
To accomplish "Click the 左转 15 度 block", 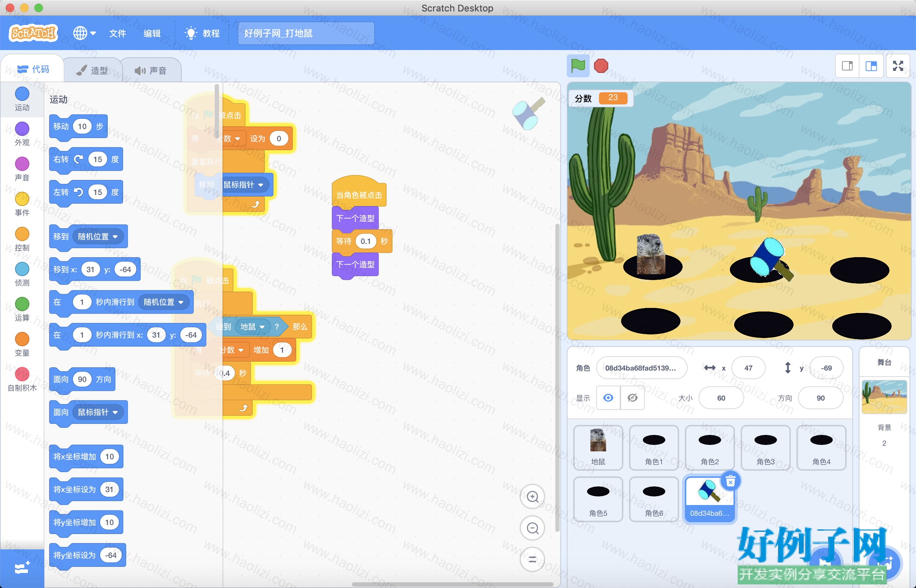I will pyautogui.click(x=86, y=192).
